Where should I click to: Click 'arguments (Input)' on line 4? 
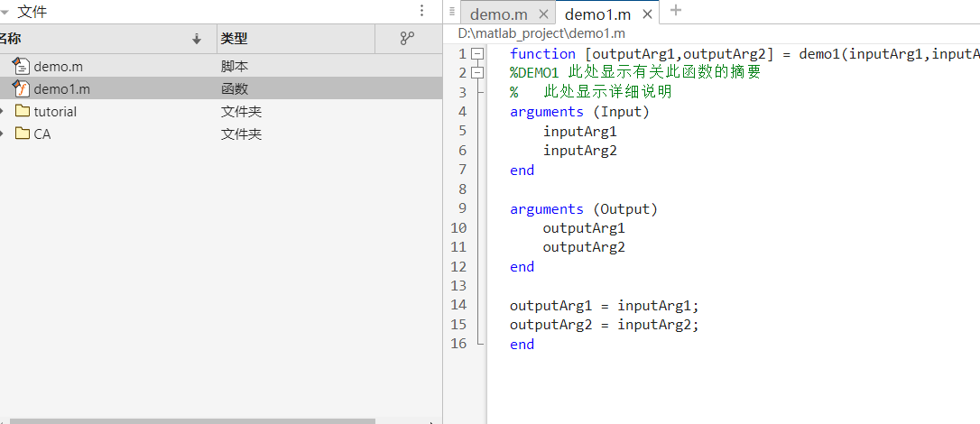580,112
